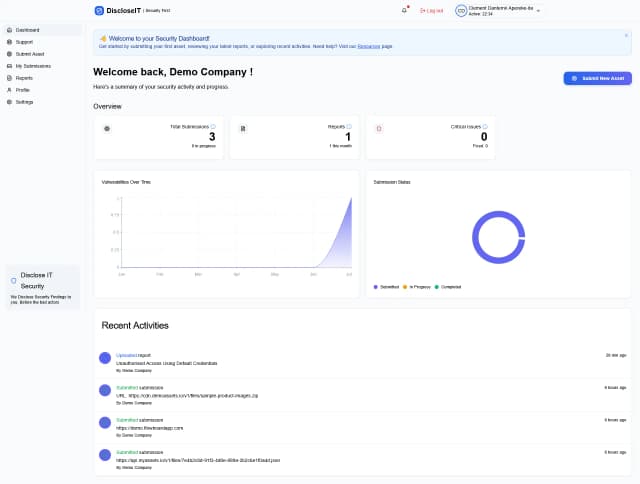Toggle the Submitted legend item
This screenshot has width=640, height=484.
click(386, 287)
